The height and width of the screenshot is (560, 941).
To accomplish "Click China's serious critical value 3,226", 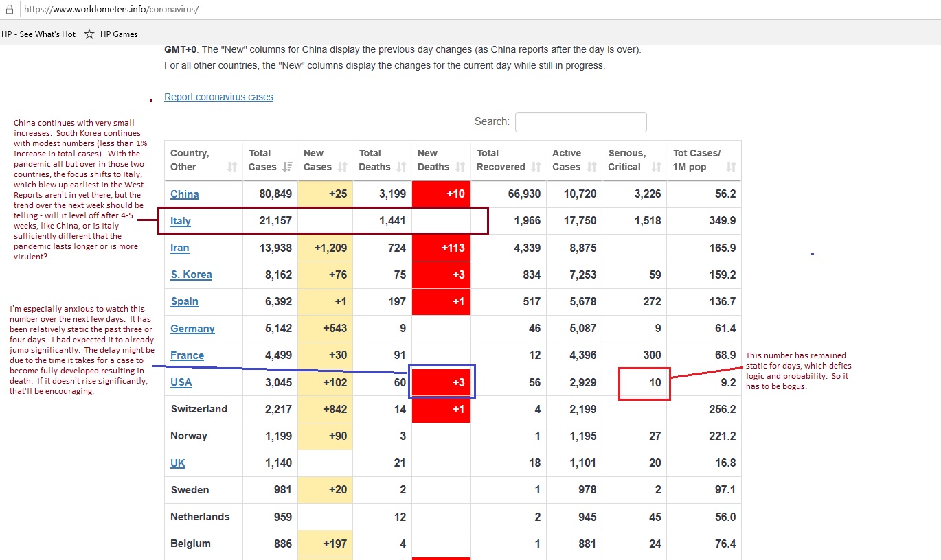I will pyautogui.click(x=648, y=194).
